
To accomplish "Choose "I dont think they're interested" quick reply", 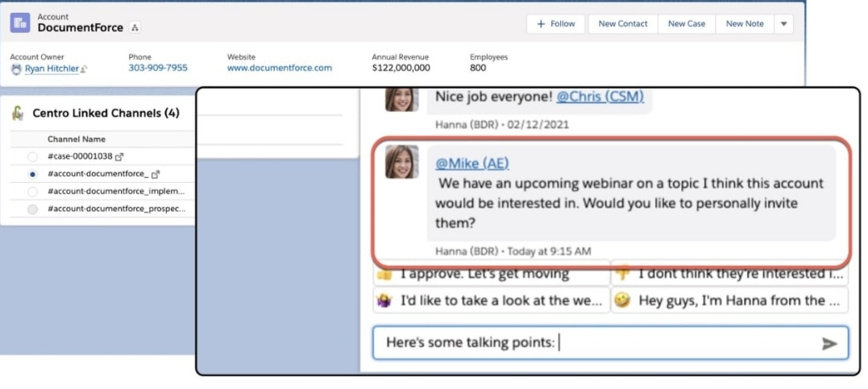I will (x=729, y=273).
